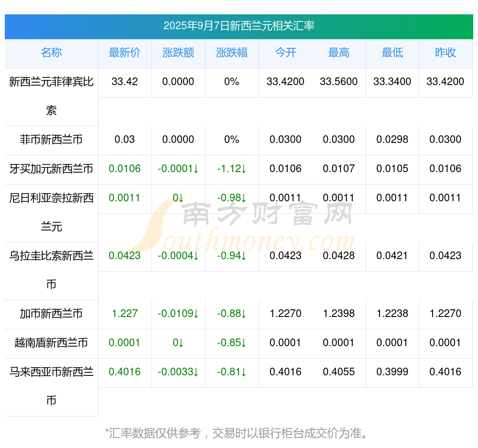Click change percent -0.85↓
478x448 pixels.
pyautogui.click(x=232, y=343)
